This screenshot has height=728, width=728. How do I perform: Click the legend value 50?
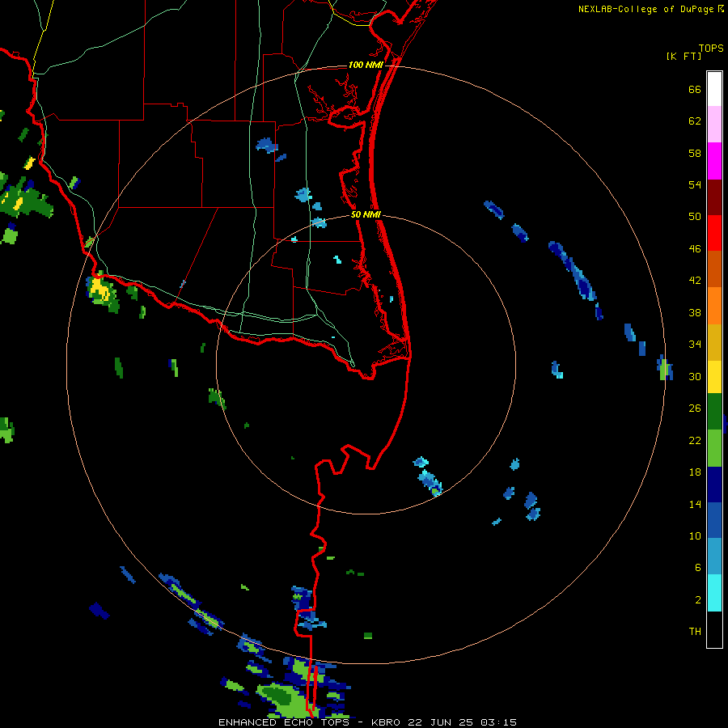[x=695, y=217]
